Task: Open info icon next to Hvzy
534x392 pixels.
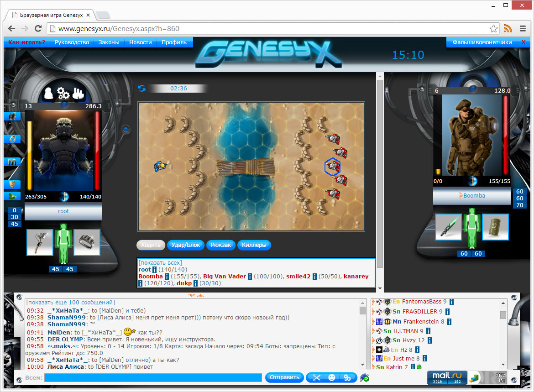Action: tap(430, 340)
